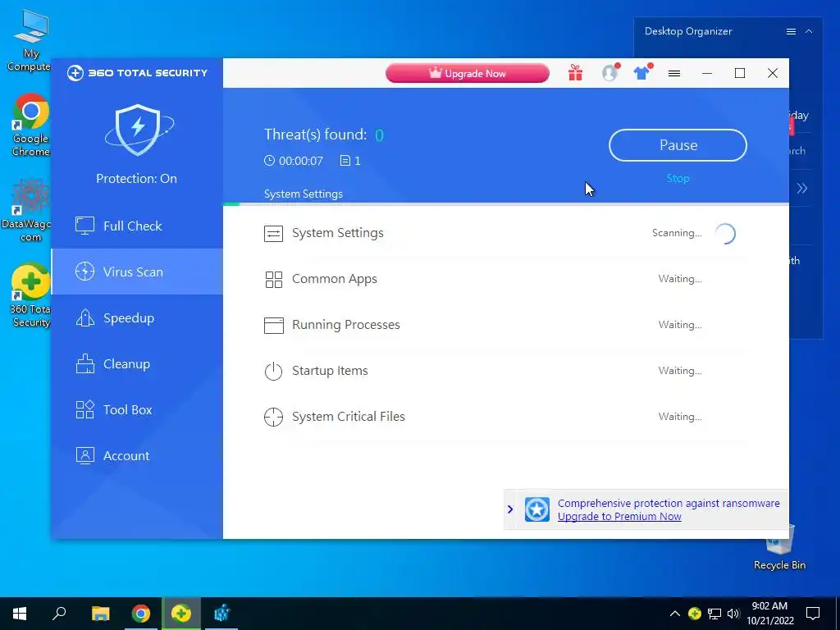
Task: Open the Full Check section
Action: tap(137, 226)
